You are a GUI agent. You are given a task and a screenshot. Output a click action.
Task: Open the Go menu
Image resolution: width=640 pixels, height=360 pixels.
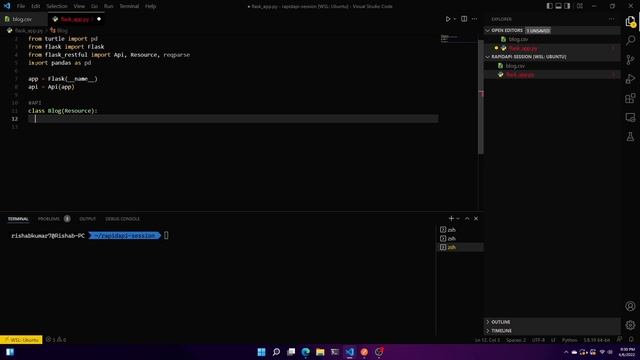coord(94,6)
